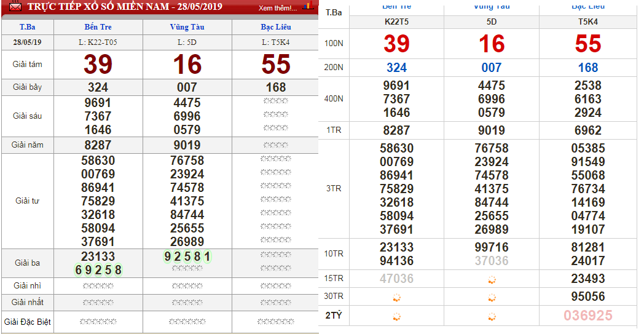Screen dimensions: 644x334
Task: Click the 'T.Ba' header above date 28/05/19
Action: pyautogui.click(x=27, y=27)
